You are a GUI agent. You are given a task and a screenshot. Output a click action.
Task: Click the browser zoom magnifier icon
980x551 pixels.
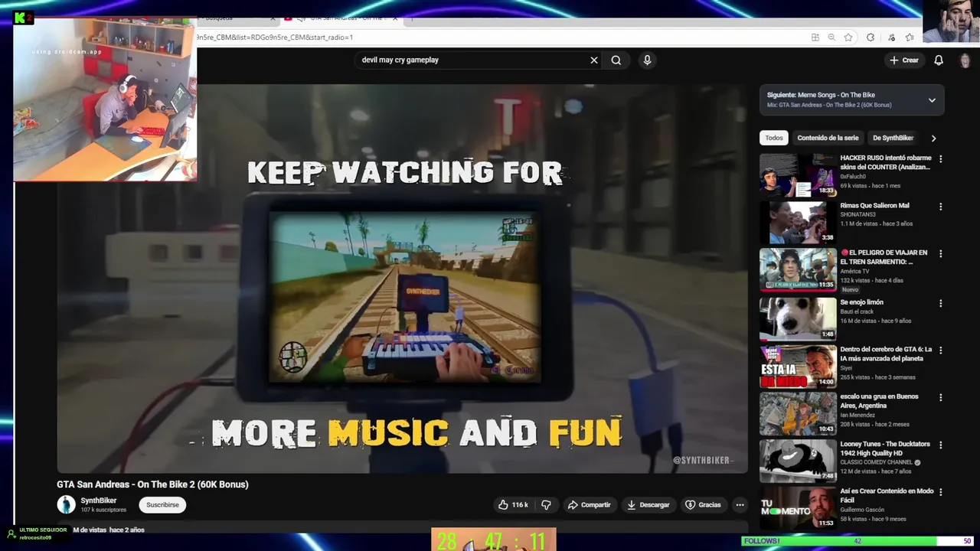pos(831,37)
